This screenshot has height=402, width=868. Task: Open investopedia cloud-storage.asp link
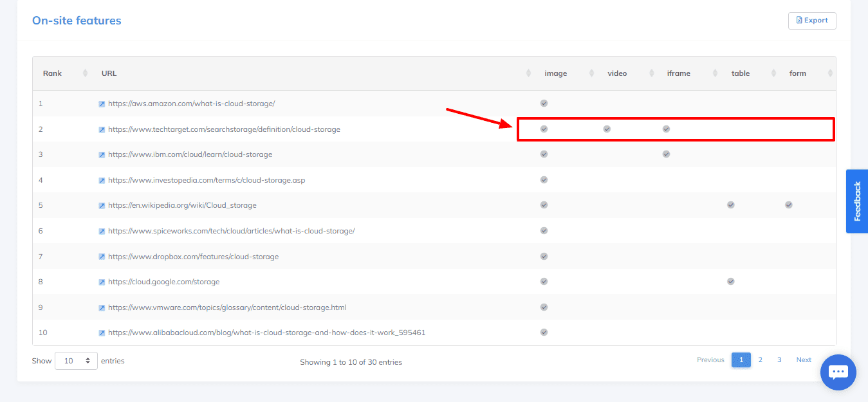click(x=207, y=180)
